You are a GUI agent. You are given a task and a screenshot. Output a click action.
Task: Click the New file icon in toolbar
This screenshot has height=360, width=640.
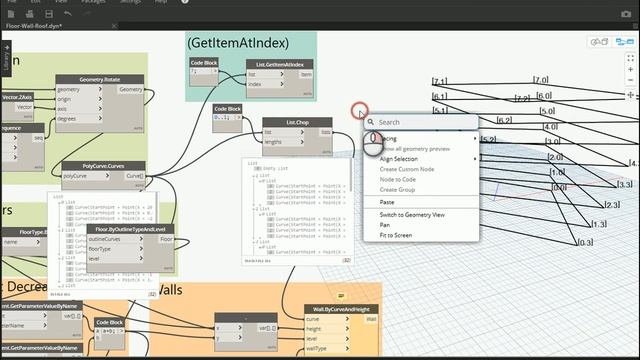tap(11, 14)
